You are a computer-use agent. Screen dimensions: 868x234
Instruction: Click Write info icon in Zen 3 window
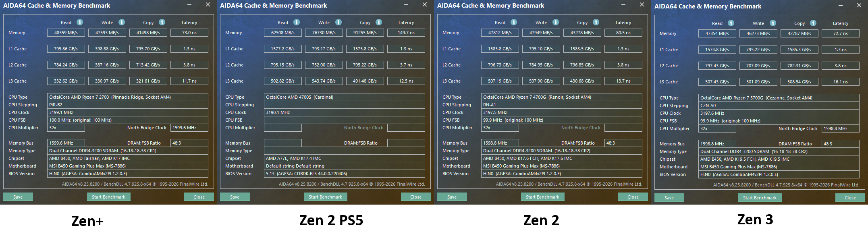(773, 23)
